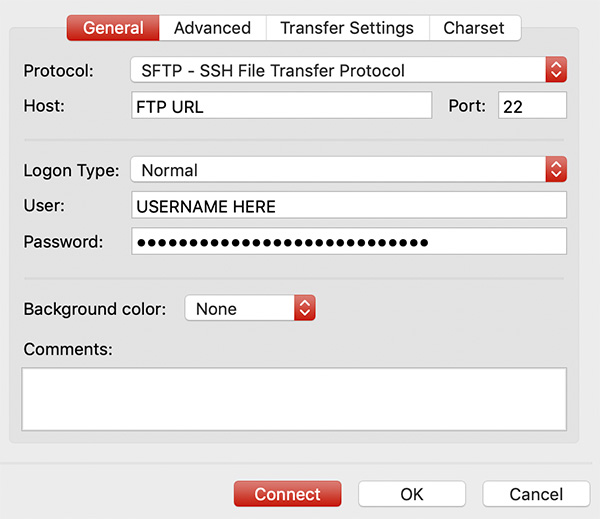The width and height of the screenshot is (600, 519).
Task: Open the Advanced tab
Action: pos(212,28)
